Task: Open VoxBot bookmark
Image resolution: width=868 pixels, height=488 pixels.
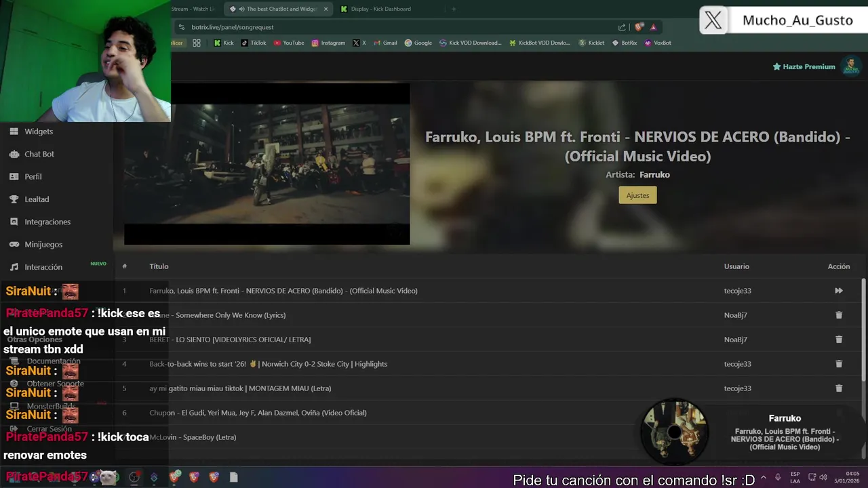Action: (658, 43)
